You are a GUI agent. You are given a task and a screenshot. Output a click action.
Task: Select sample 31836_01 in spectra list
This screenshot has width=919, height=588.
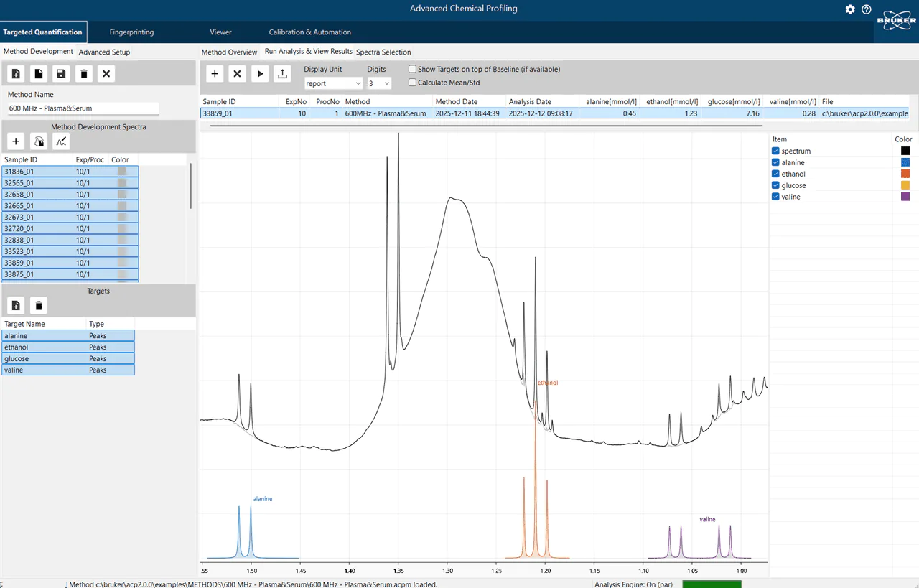[70, 172]
